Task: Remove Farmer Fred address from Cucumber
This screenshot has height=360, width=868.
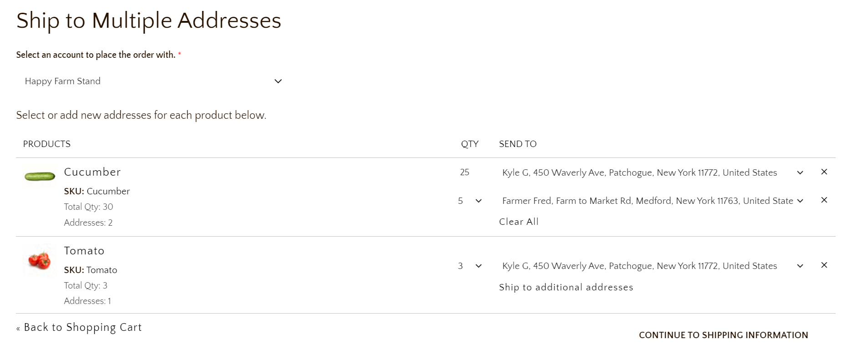Action: pyautogui.click(x=824, y=200)
